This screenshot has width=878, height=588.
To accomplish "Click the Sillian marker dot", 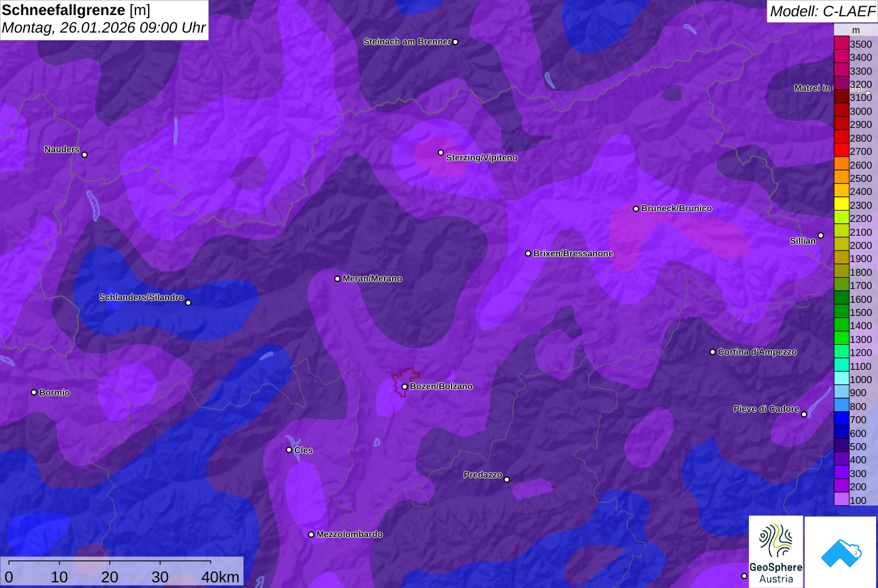I will coord(821,236).
